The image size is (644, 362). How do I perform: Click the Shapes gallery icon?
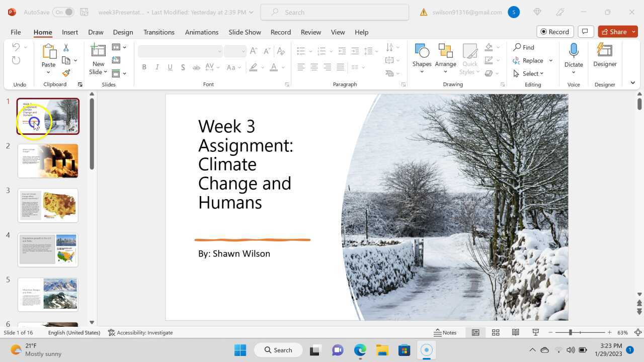(x=422, y=51)
